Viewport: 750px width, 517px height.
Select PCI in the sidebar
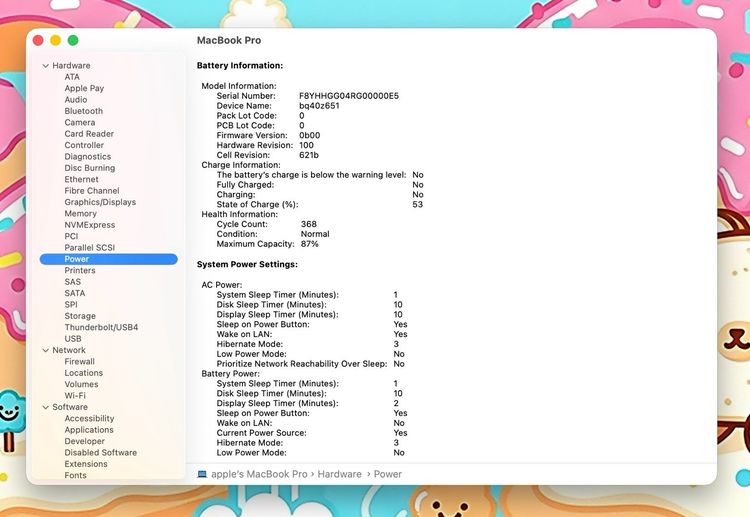(71, 236)
